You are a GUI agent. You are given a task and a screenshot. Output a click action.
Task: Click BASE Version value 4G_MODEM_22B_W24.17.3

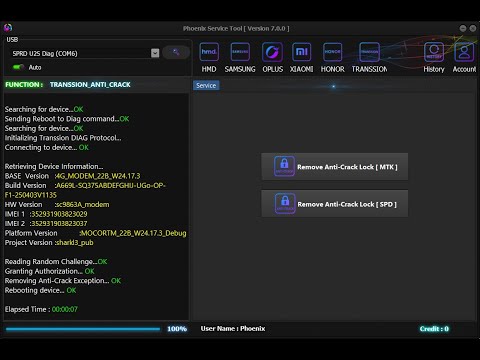[98, 176]
